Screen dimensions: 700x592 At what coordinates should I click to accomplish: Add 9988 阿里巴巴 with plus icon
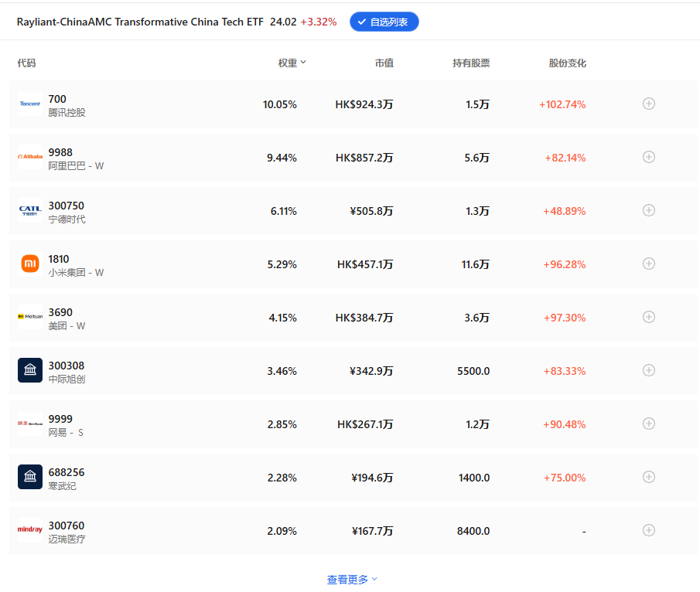[x=649, y=157]
